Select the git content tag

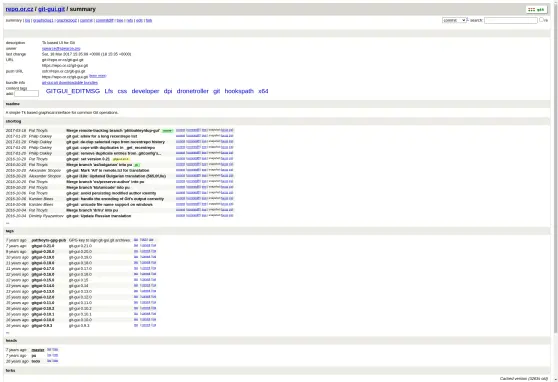tap(216, 91)
